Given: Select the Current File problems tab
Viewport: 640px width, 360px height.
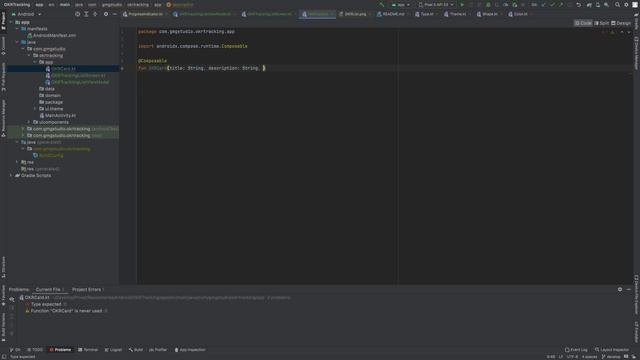Looking at the screenshot, I should pos(49,289).
